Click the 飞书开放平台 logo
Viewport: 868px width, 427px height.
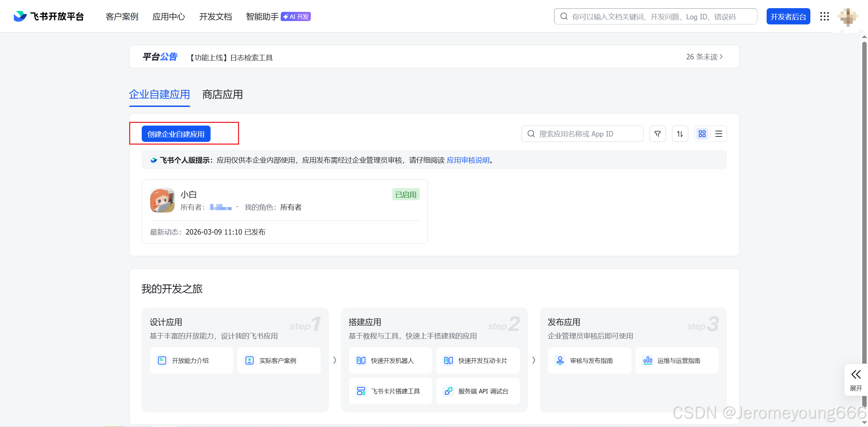48,16
